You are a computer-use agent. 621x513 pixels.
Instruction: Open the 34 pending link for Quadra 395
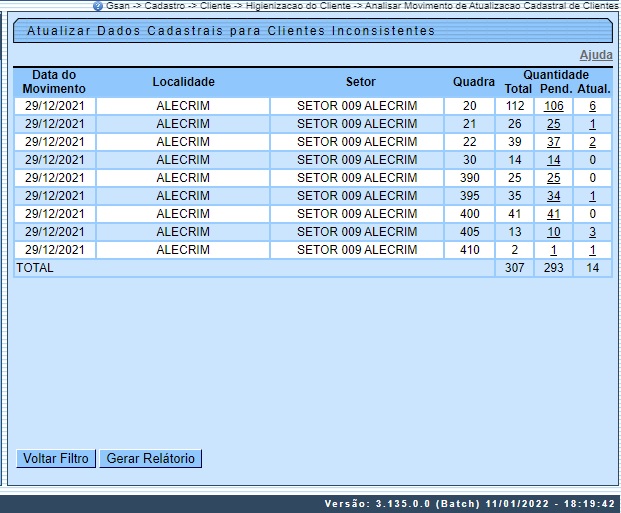(x=553, y=196)
